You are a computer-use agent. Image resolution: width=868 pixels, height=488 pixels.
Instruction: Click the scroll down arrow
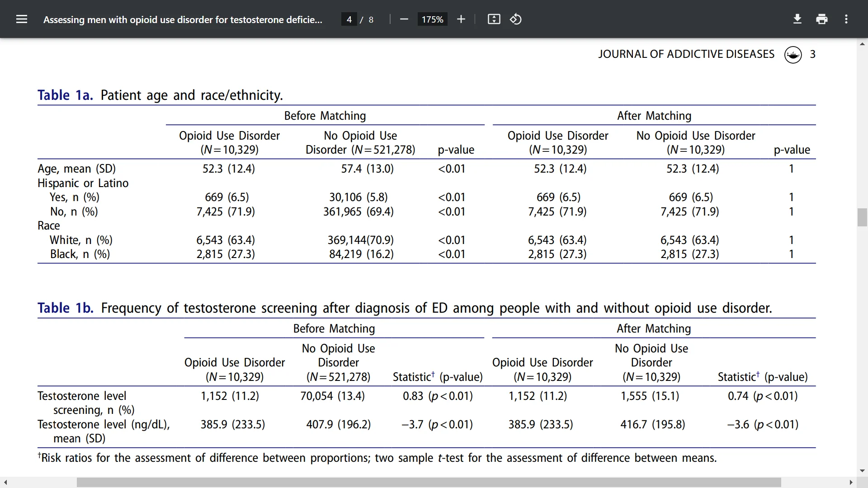(x=862, y=471)
